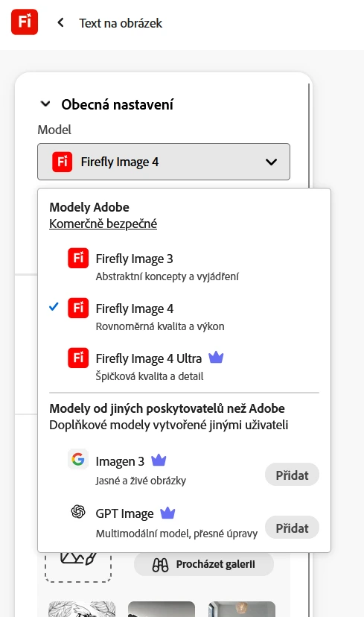The height and width of the screenshot is (617, 364).
Task: Click the Google logo icon for Imagen 3
Action: (x=78, y=459)
